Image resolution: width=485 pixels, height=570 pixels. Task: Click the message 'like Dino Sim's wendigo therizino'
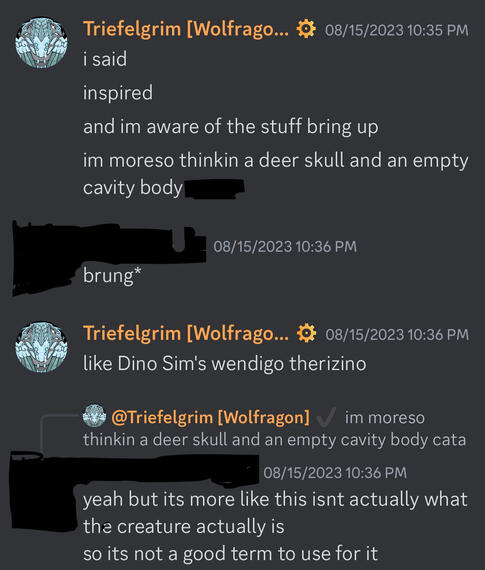point(225,364)
